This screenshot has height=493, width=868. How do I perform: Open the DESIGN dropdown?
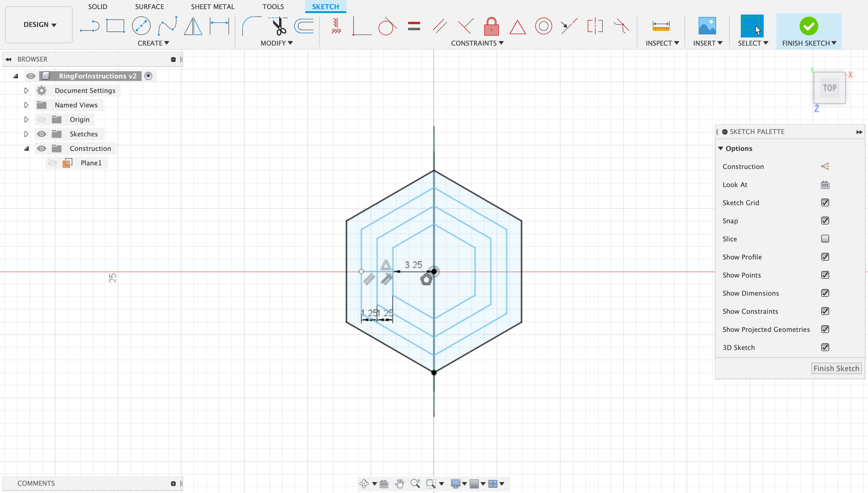pos(39,25)
